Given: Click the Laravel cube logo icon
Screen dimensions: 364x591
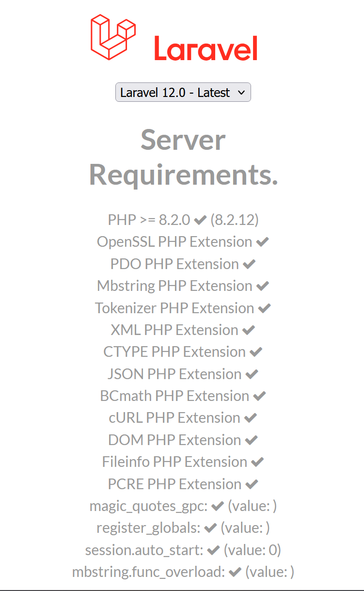Looking at the screenshot, I should click(x=112, y=37).
